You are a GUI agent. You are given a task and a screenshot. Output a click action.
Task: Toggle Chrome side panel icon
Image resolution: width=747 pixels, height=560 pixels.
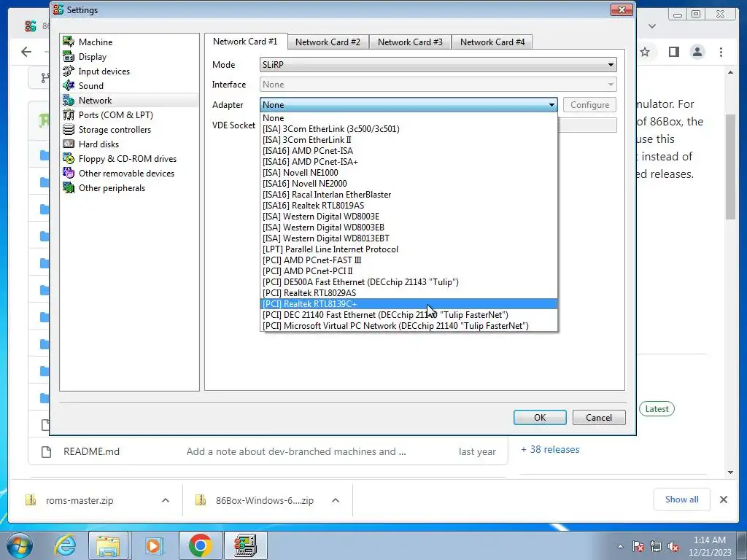[x=673, y=52]
